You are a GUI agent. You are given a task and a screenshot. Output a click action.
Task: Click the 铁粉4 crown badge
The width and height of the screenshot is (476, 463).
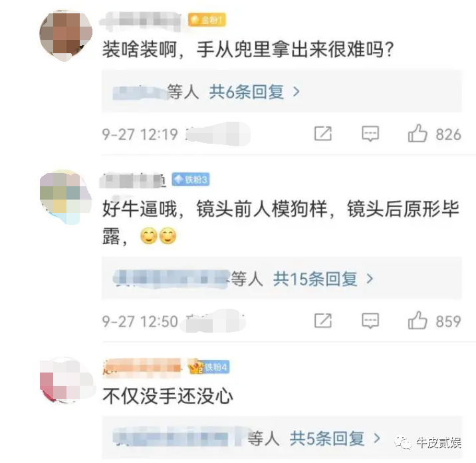point(209,367)
